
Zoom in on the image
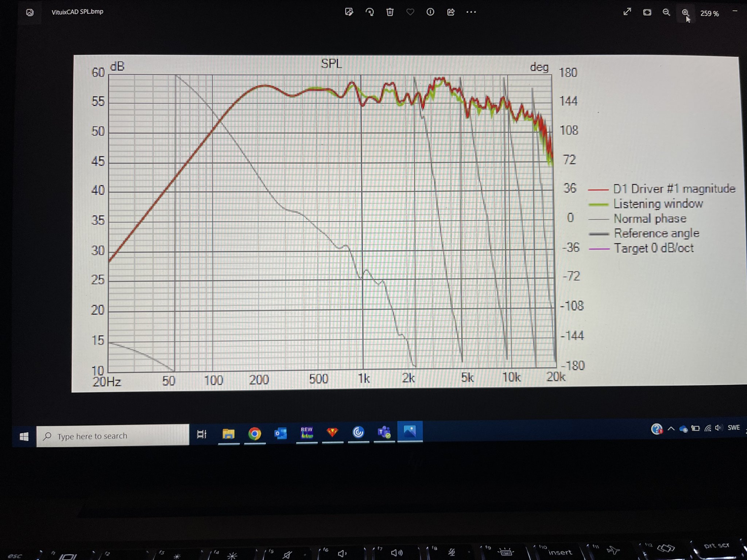point(685,13)
